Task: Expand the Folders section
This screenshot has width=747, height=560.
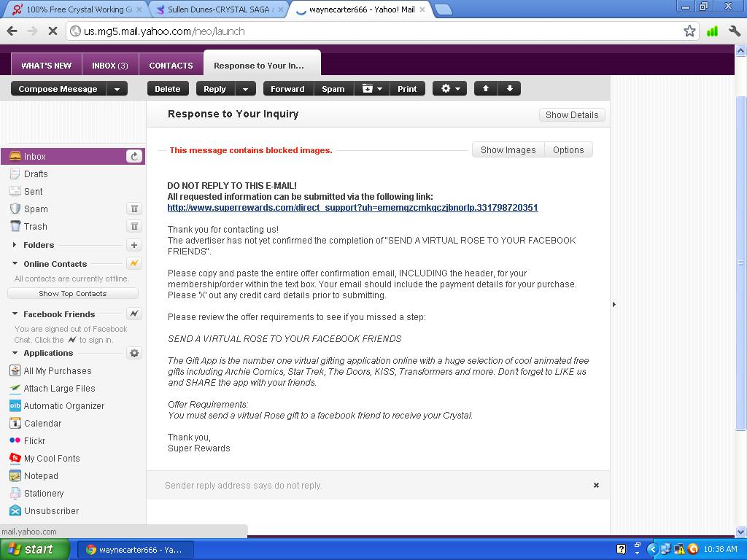Action: click(x=15, y=245)
